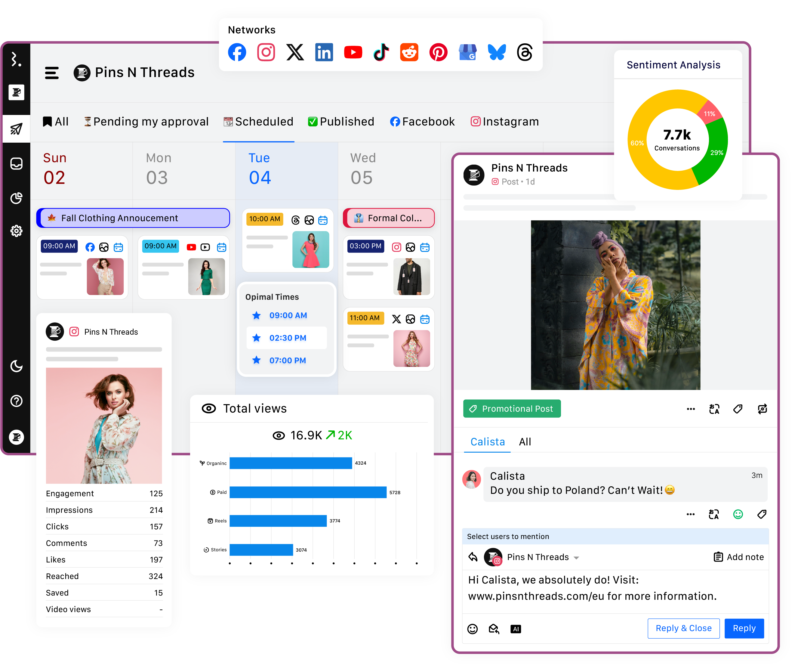Select the Bluesky butterfly network icon

pyautogui.click(x=497, y=52)
